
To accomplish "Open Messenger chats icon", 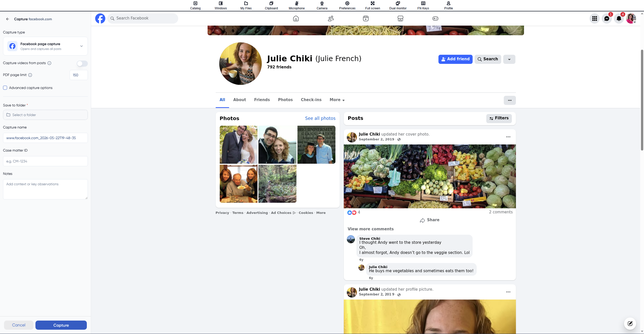I will [607, 18].
